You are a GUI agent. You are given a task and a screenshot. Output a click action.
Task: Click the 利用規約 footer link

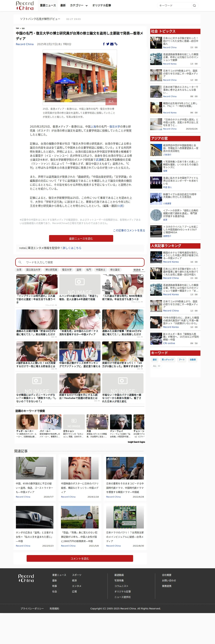coord(54,609)
